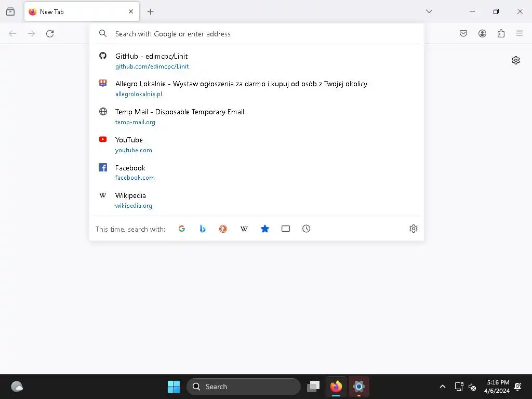Screen dimensions: 532x399
Task: Minimize the Firefox window
Action: coord(472,11)
